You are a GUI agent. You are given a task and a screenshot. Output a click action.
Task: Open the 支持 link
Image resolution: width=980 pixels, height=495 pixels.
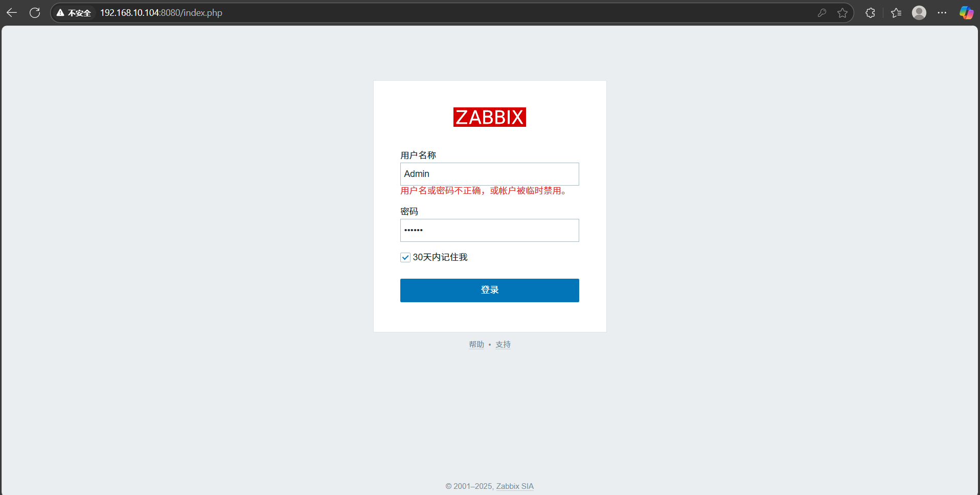point(503,345)
